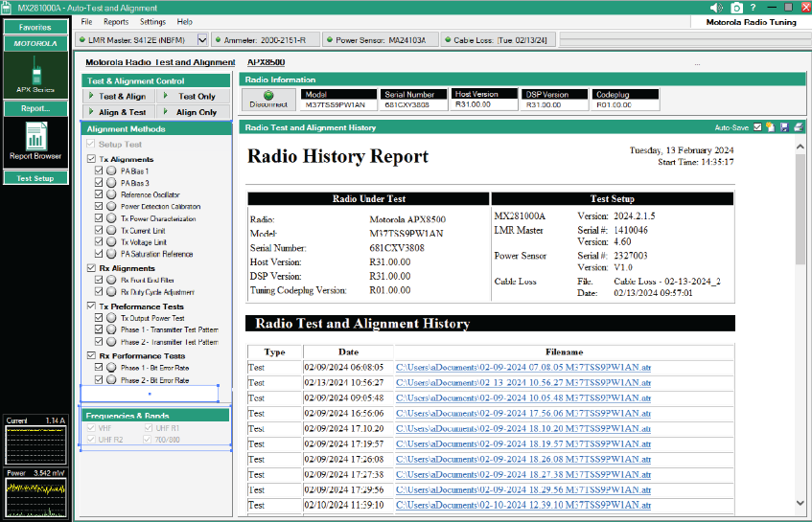Click the Power Sensor MA24103A indicator
The image size is (812, 522).
coord(330,39)
